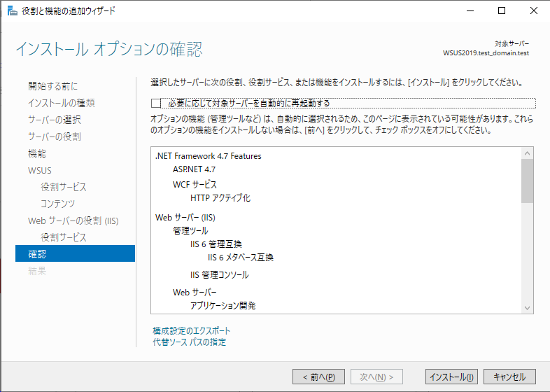Open WSUS step in sidebar
550x392 pixels.
tap(40, 170)
